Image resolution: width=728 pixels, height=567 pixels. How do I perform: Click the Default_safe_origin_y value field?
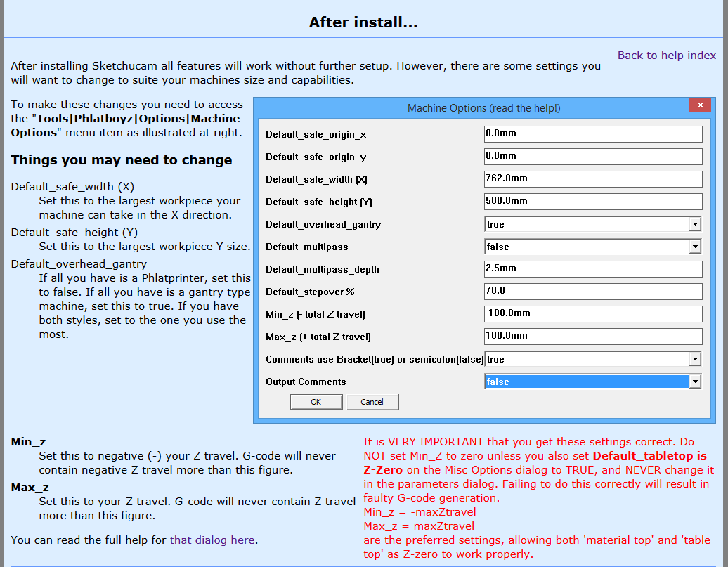click(x=592, y=156)
